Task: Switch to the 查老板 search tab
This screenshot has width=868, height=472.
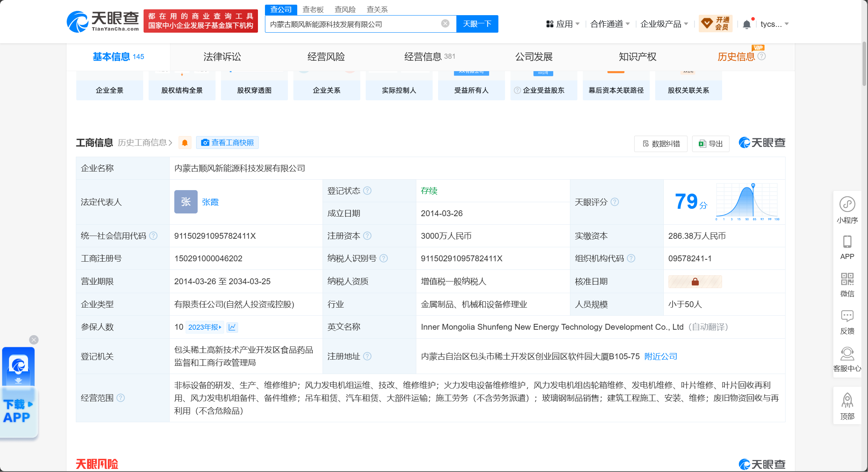Action: [x=313, y=9]
